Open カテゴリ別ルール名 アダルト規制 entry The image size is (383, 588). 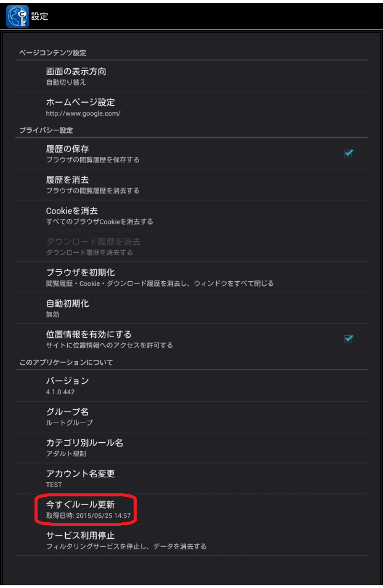click(x=191, y=448)
